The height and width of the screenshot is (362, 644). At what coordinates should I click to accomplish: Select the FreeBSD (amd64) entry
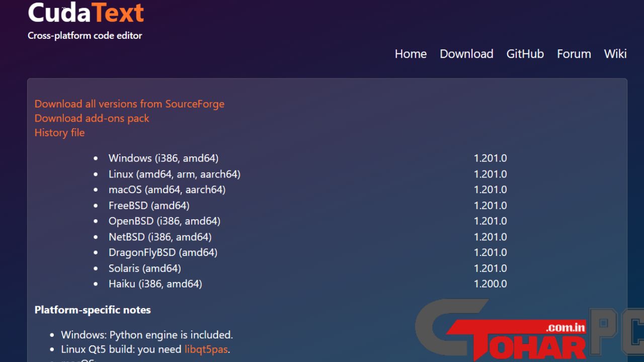tap(149, 206)
